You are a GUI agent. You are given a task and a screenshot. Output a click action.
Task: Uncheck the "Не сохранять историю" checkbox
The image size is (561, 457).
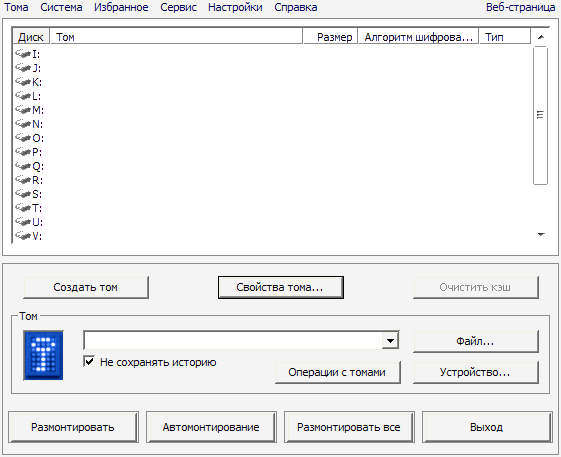pos(89,361)
